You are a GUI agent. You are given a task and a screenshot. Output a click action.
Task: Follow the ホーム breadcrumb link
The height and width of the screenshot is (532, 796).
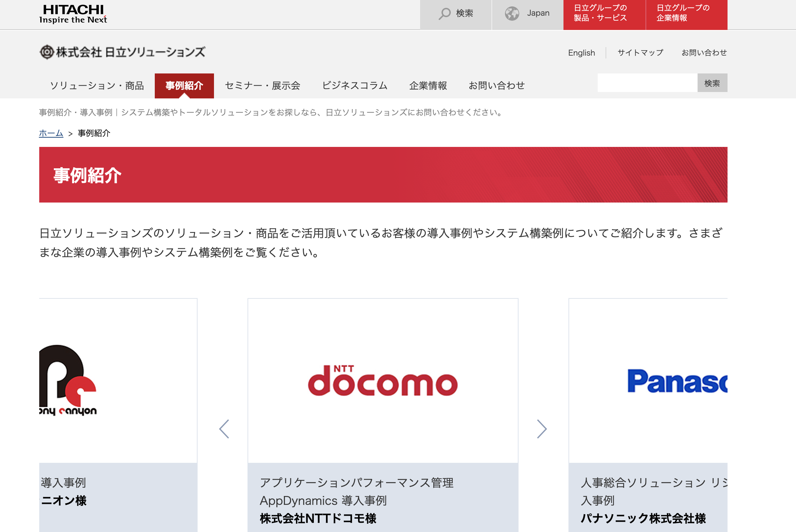pos(51,133)
